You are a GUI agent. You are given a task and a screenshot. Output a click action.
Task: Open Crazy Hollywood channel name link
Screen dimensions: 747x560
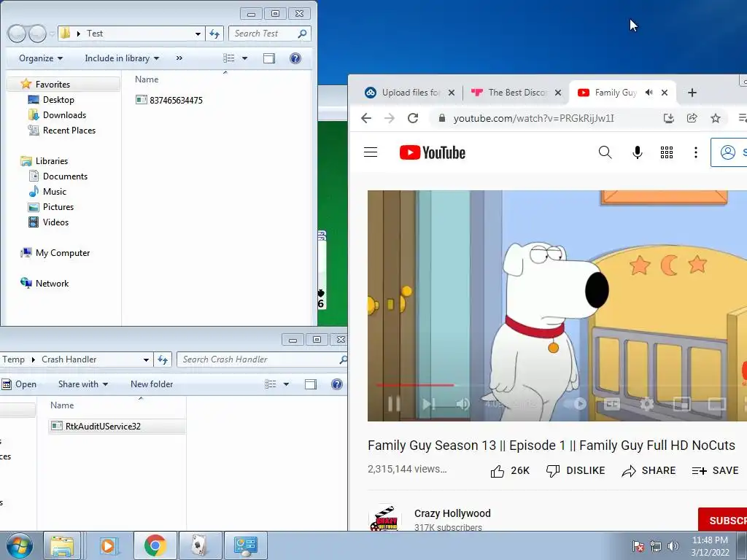click(452, 513)
